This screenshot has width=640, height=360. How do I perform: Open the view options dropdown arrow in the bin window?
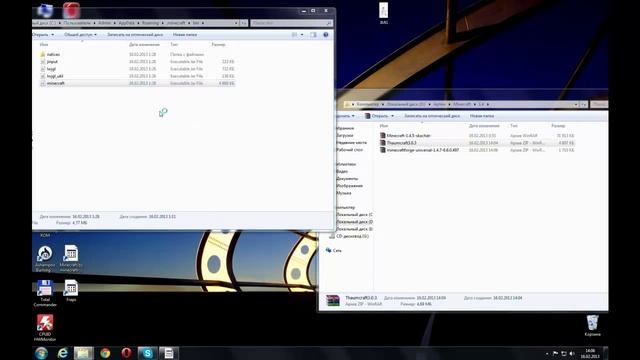click(302, 35)
